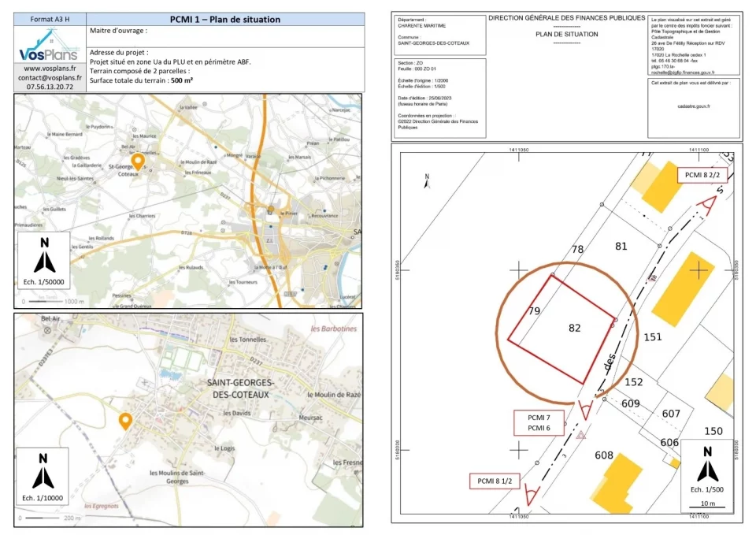The height and width of the screenshot is (535, 756).
Task: Click 'les Charriers' label on 1/50000 map
Action: pyautogui.click(x=142, y=216)
